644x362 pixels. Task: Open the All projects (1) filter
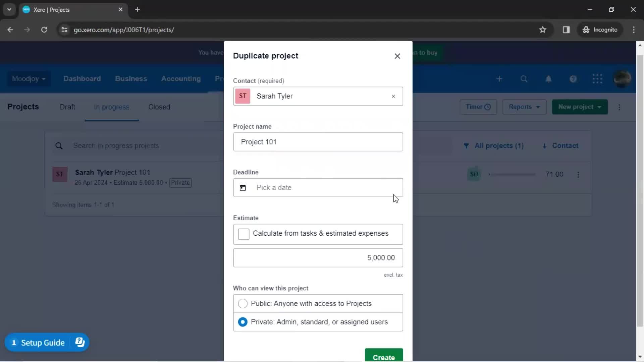coord(494,146)
